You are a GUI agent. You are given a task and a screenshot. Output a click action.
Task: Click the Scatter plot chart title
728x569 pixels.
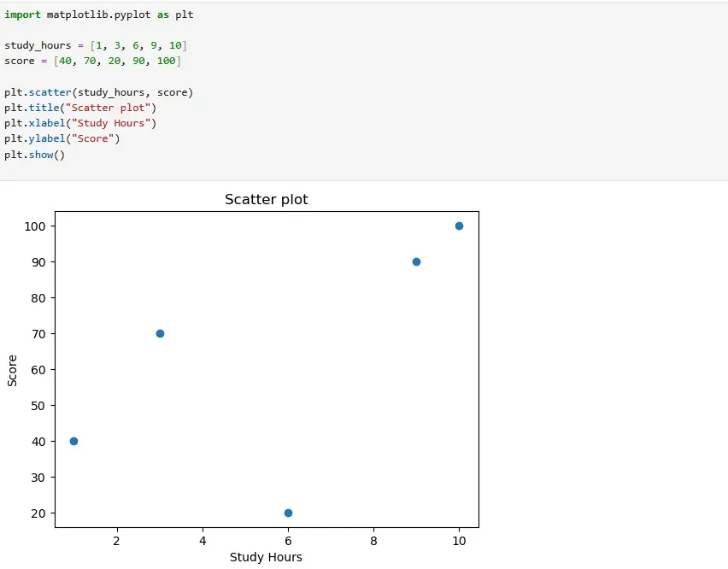pos(266,199)
